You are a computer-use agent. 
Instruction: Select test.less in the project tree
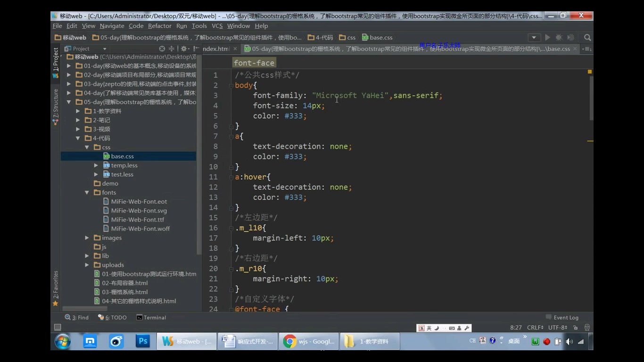(x=122, y=174)
